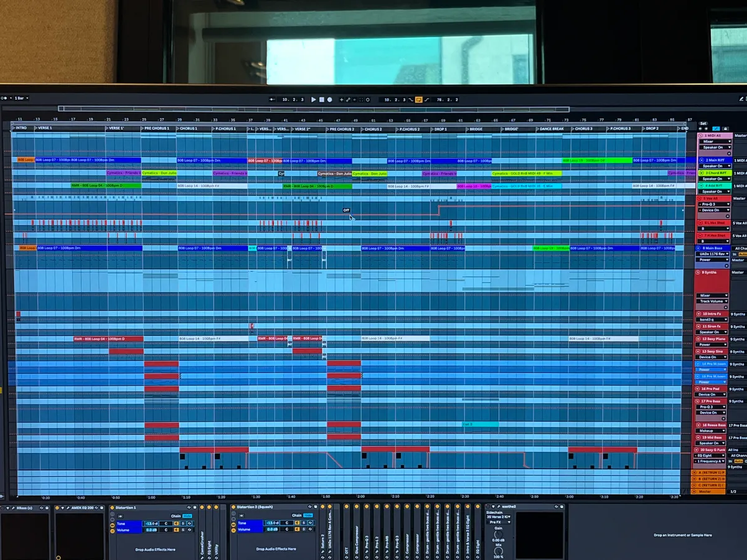Solo the Tone chain in Distortion 1
The image size is (747, 560).
click(x=184, y=523)
